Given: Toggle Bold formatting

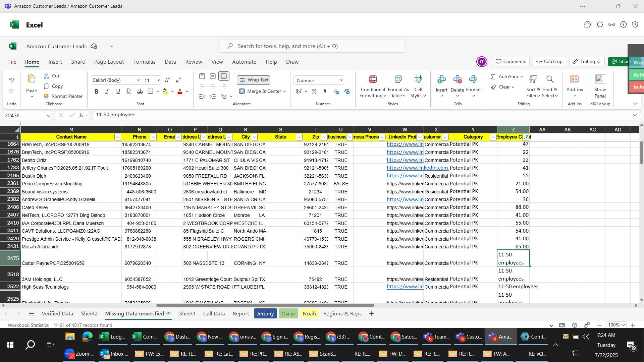Looking at the screenshot, I should coord(96,92).
